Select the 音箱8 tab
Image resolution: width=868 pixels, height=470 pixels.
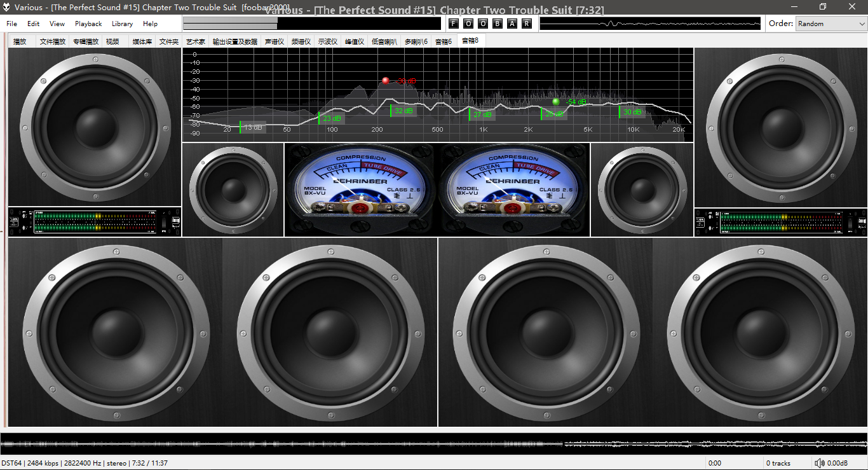470,40
